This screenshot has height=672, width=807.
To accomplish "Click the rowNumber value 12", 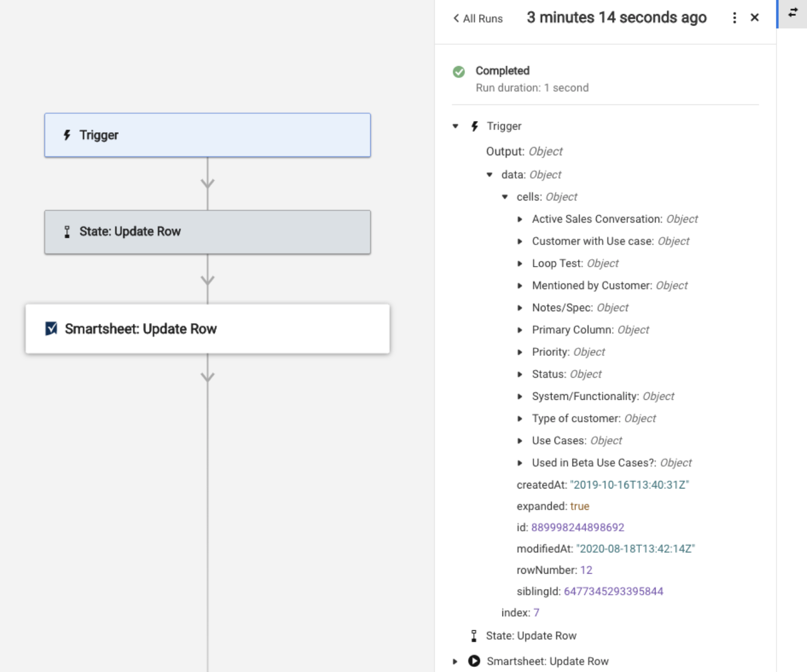I will [586, 570].
